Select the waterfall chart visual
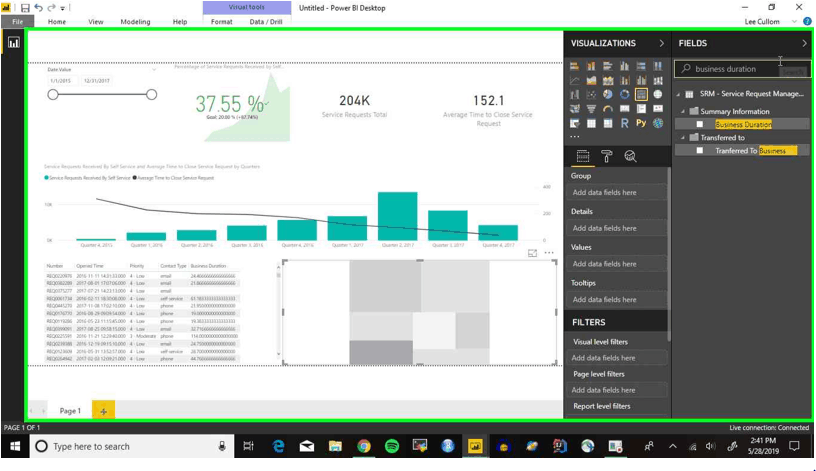Screen dimensions: 816x471 click(575, 94)
